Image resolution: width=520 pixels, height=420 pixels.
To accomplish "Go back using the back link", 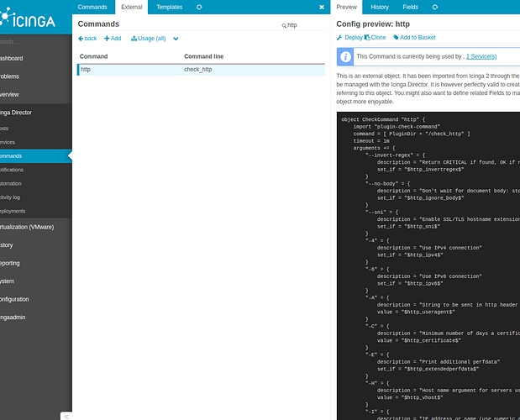I will 87,39.
